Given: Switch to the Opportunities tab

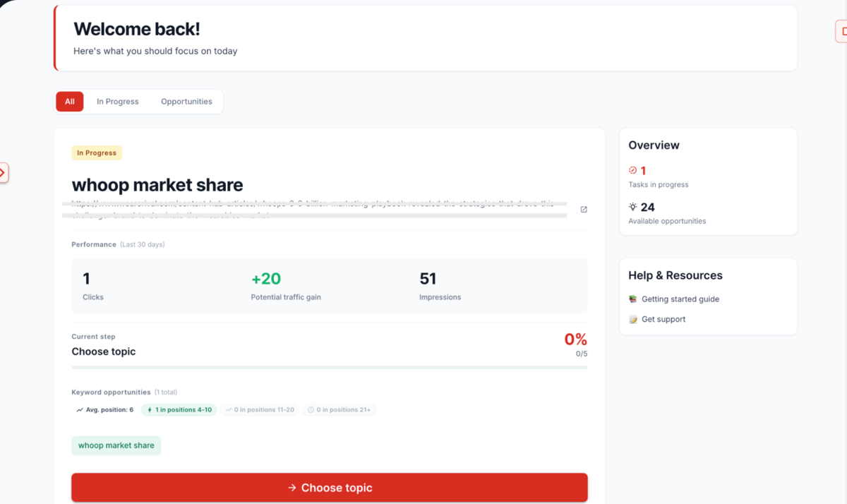Looking at the screenshot, I should [186, 102].
